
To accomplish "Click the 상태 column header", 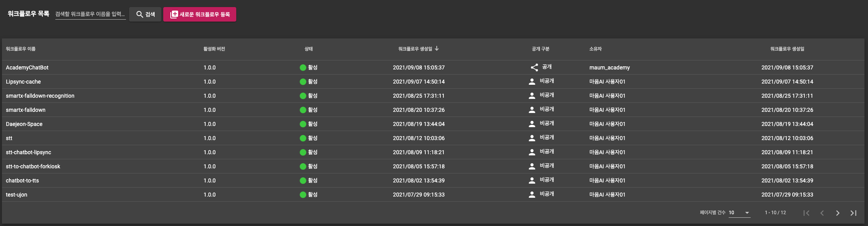I will point(308,49).
